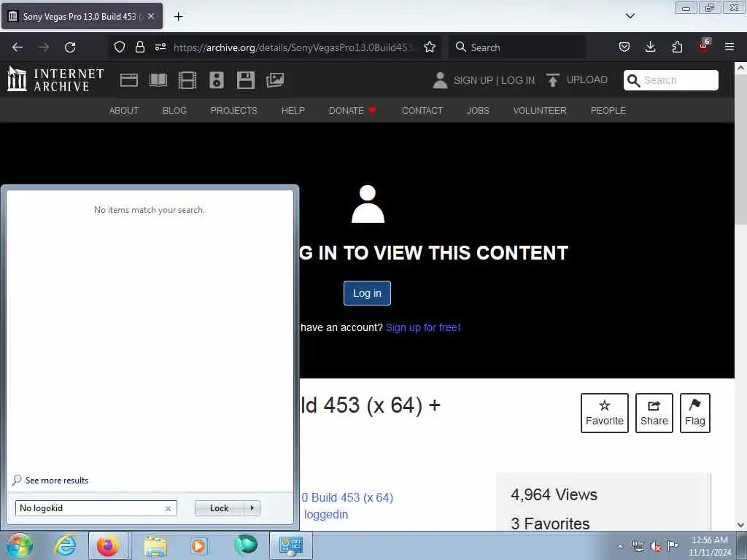Viewport: 747px width, 560px height.
Task: Open the Web (Wayback) media icon
Action: click(x=128, y=80)
